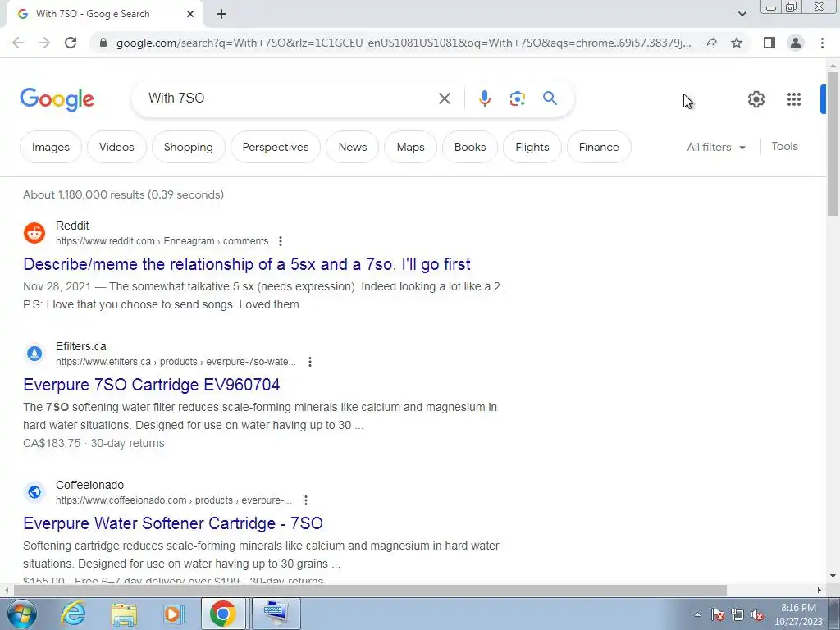Open the browser side panel

[x=769, y=43]
